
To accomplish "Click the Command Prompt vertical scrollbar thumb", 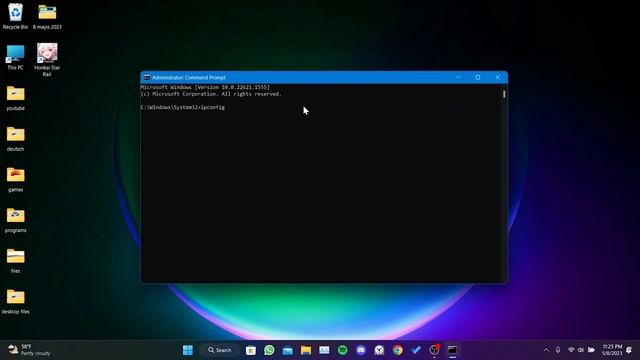I will [x=504, y=94].
